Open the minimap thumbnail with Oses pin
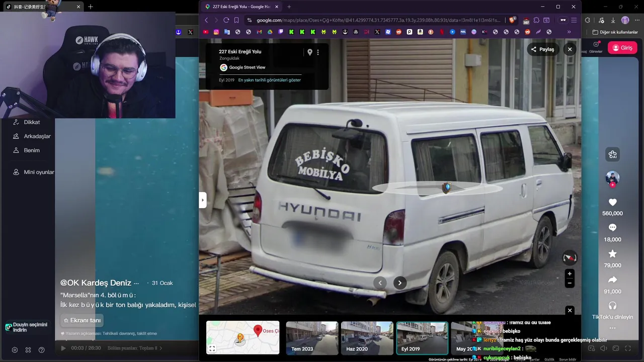The height and width of the screenshot is (362, 644). [x=243, y=337]
